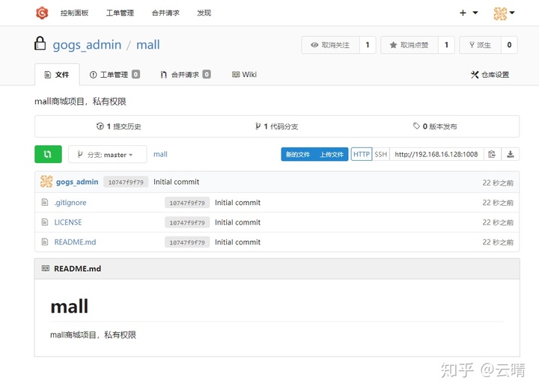
Task: Select the 文件 files tab
Action: tap(57, 75)
